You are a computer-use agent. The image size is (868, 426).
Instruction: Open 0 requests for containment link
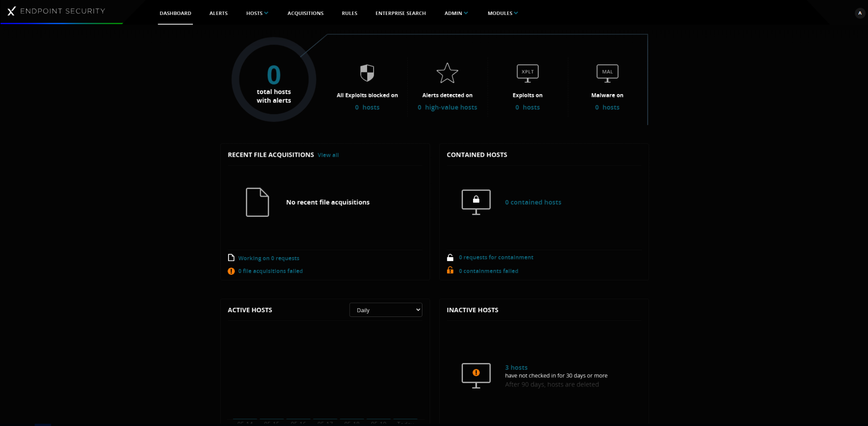coord(496,258)
